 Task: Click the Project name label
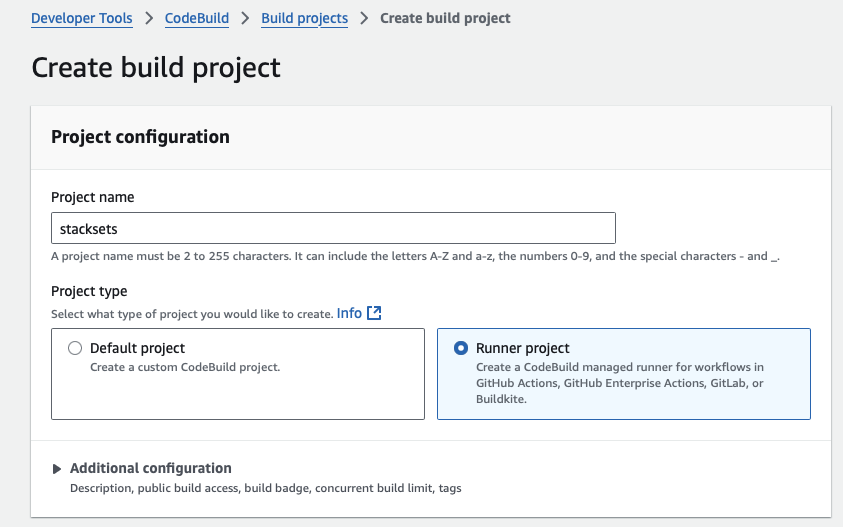click(93, 197)
